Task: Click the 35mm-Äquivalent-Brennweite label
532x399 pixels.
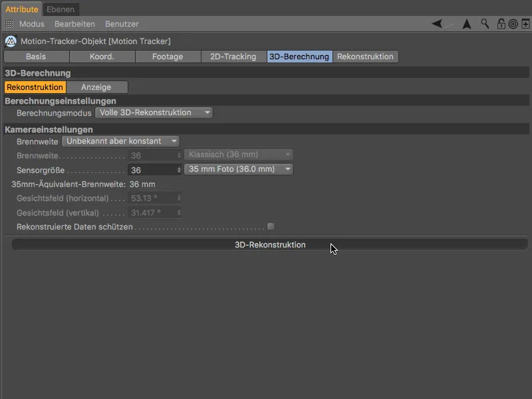Action: point(68,184)
